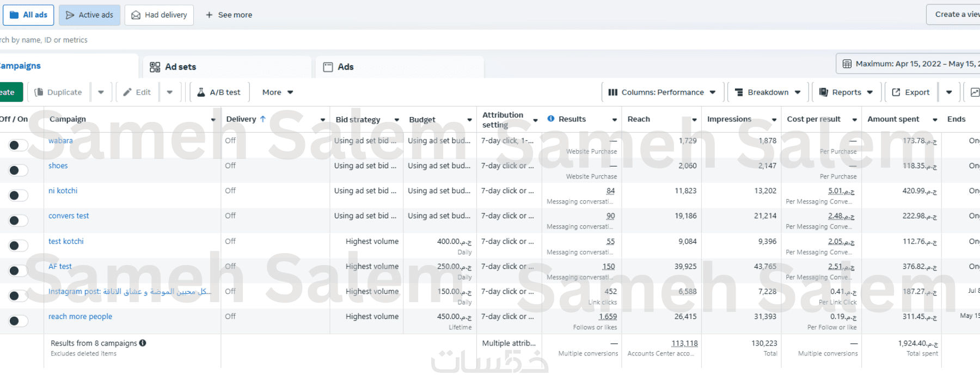Open the convers test campaign link
The width and height of the screenshot is (980, 381).
69,216
